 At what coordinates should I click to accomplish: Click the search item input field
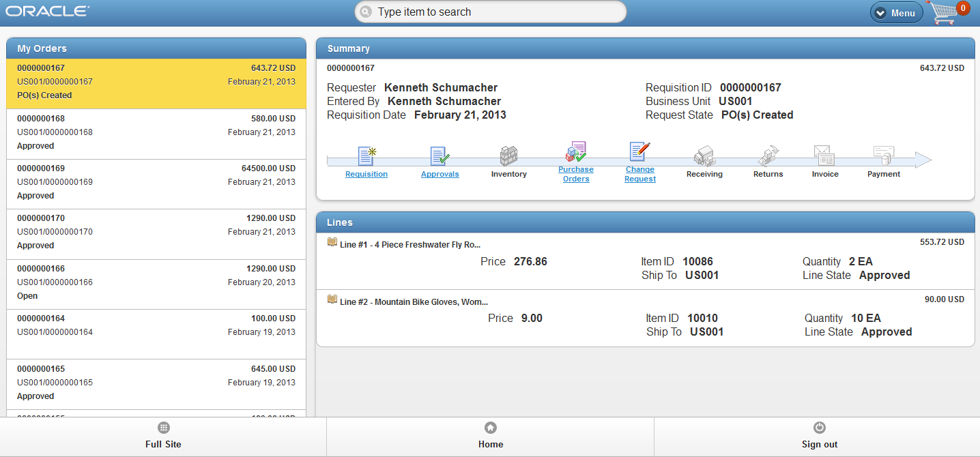point(491,12)
